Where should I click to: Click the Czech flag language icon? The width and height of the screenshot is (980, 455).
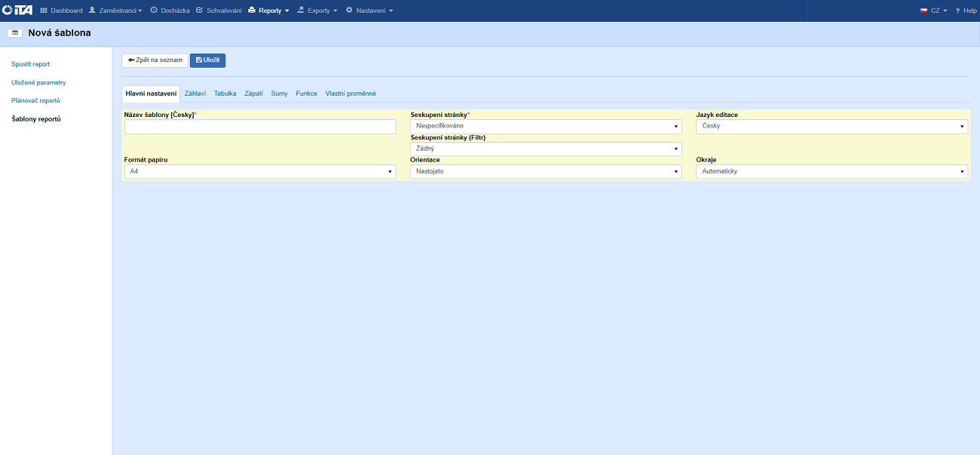(923, 11)
